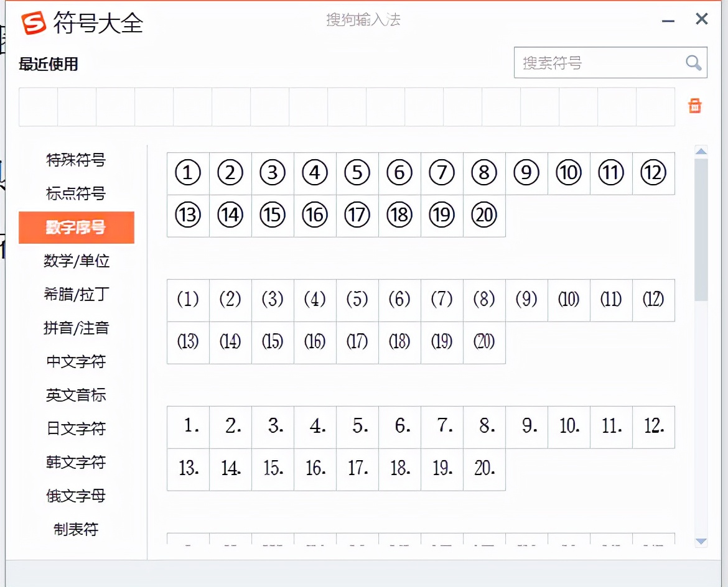
Task: Open the 日文字符 category
Action: [x=75, y=428]
